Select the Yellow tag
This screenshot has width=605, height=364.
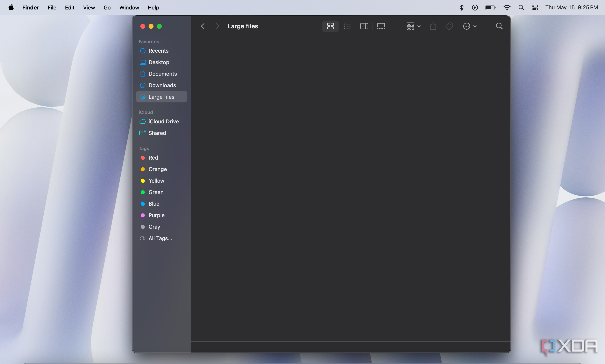[162, 181]
